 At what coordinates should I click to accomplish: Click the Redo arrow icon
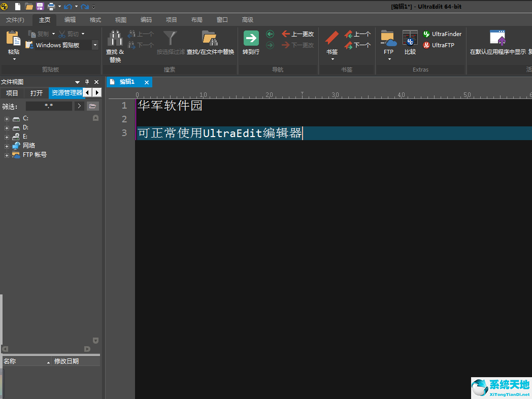click(85, 7)
